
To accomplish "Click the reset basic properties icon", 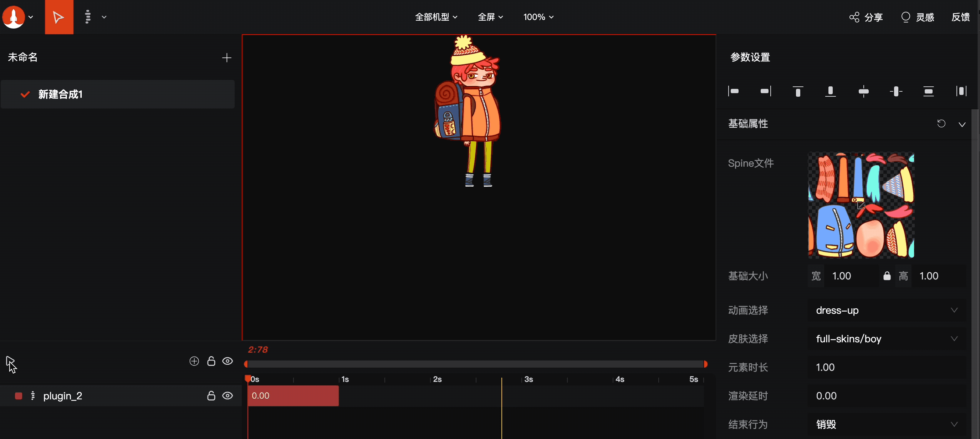I will (x=941, y=124).
